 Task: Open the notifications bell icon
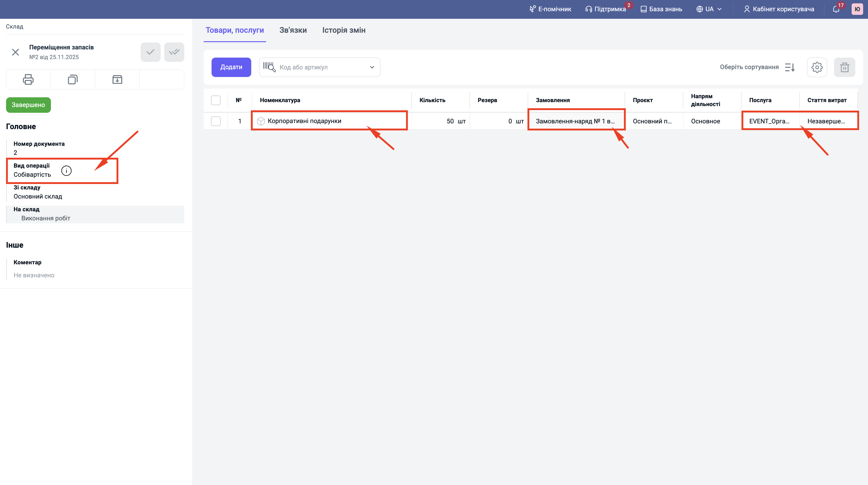(836, 9)
